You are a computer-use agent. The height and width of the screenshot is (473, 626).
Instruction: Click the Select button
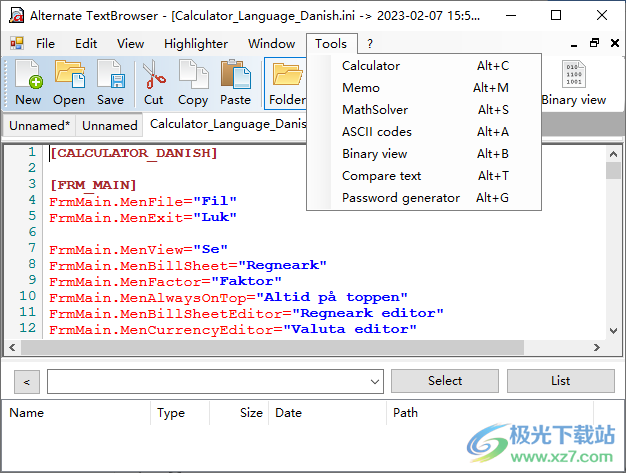tap(445, 381)
